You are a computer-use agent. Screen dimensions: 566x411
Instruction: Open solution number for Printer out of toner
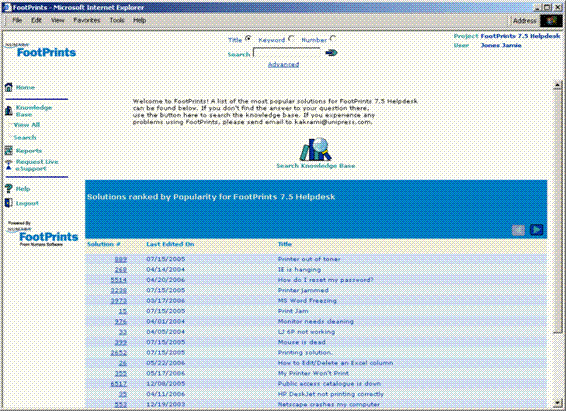121,259
